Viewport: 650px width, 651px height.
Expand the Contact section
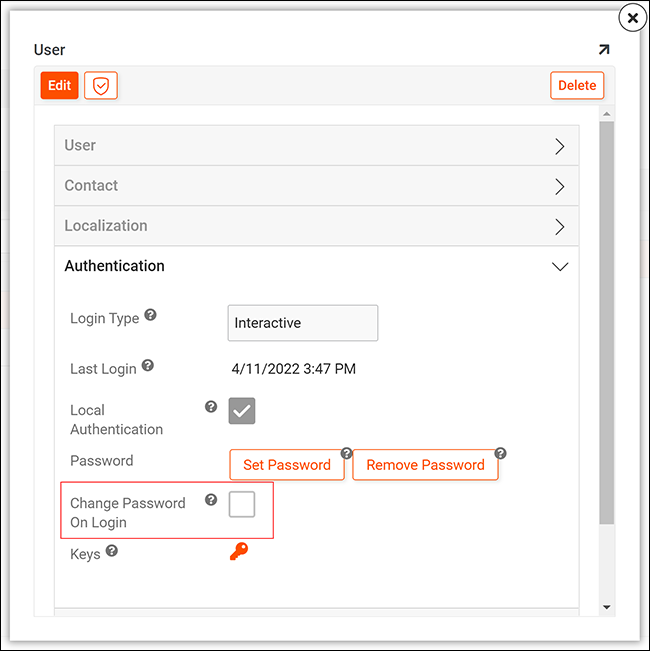316,186
